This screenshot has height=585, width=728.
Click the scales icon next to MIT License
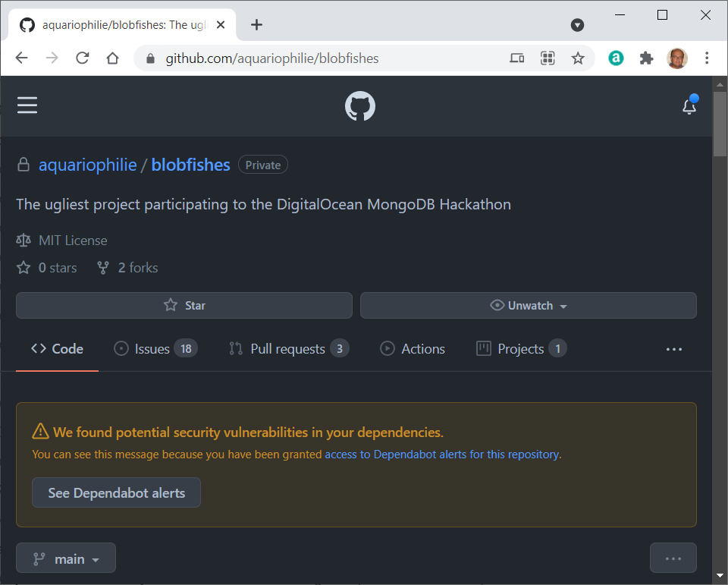tap(23, 240)
